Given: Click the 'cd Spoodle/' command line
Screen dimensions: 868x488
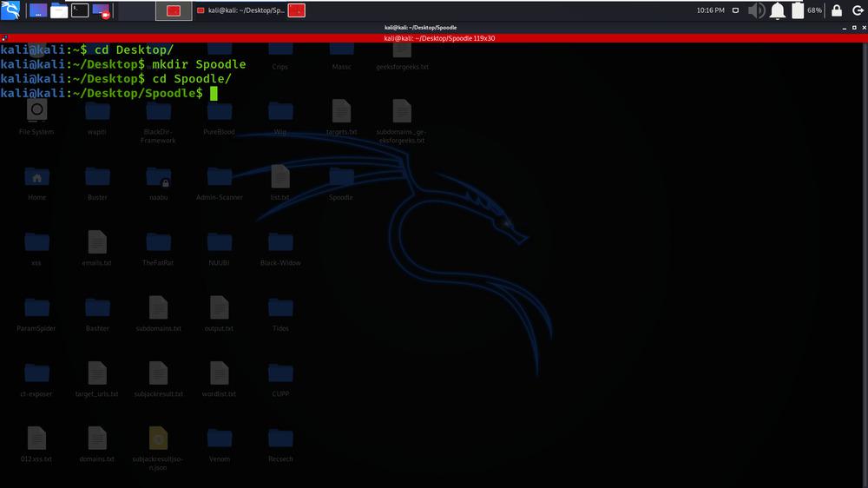Looking at the screenshot, I should coord(192,79).
